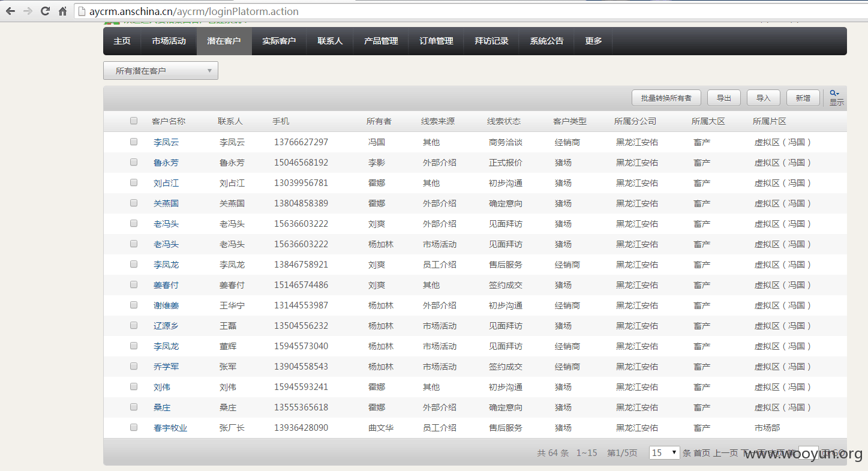Click the 手机 column header
868x471 pixels.
click(281, 121)
